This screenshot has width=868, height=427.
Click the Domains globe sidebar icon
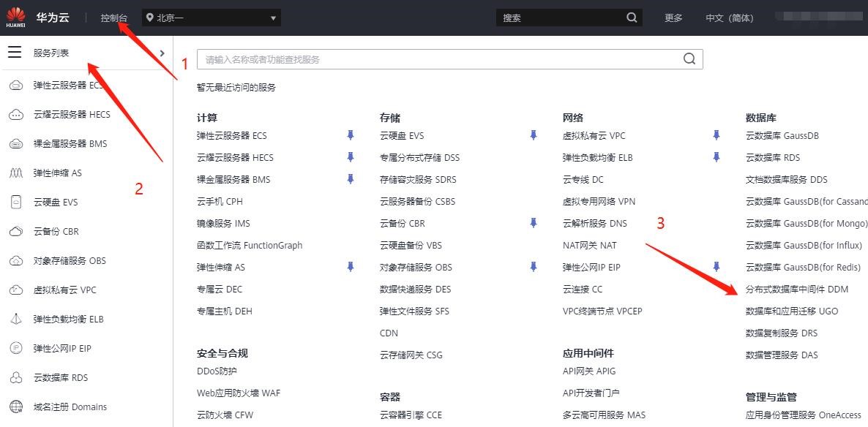click(x=17, y=407)
